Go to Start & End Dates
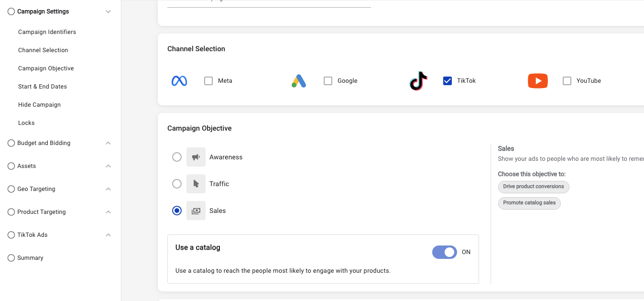The height and width of the screenshot is (301, 644). pos(43,87)
